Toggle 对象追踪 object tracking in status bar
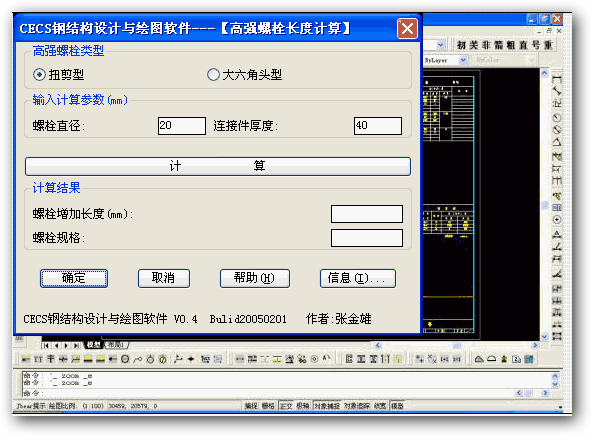This screenshot has height=436, width=592. (x=357, y=406)
